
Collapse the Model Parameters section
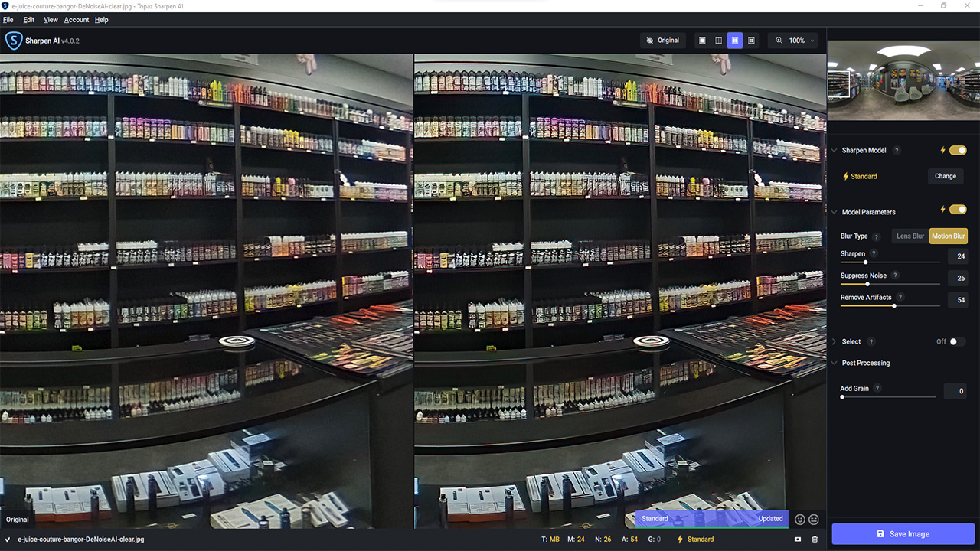(x=835, y=212)
